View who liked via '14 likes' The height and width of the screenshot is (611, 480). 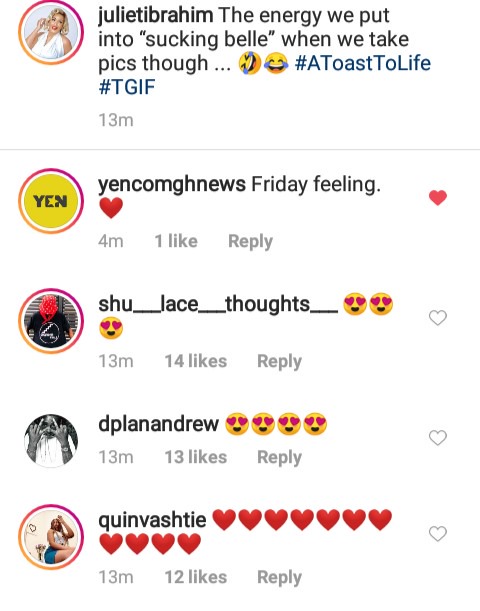(x=196, y=361)
